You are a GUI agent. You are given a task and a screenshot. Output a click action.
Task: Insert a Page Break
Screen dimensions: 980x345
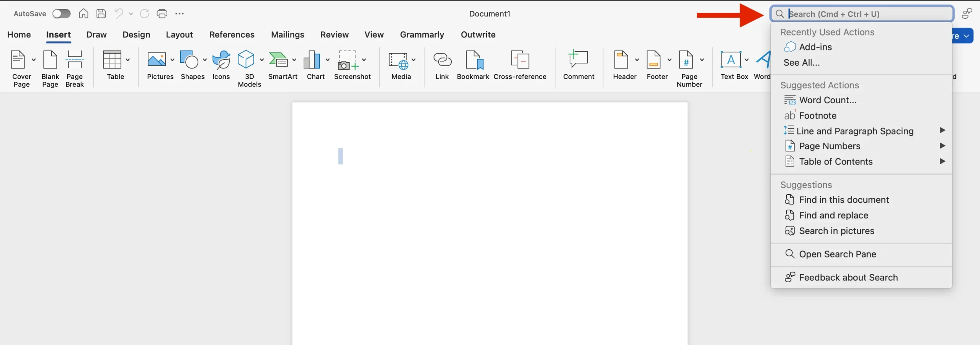pos(74,68)
